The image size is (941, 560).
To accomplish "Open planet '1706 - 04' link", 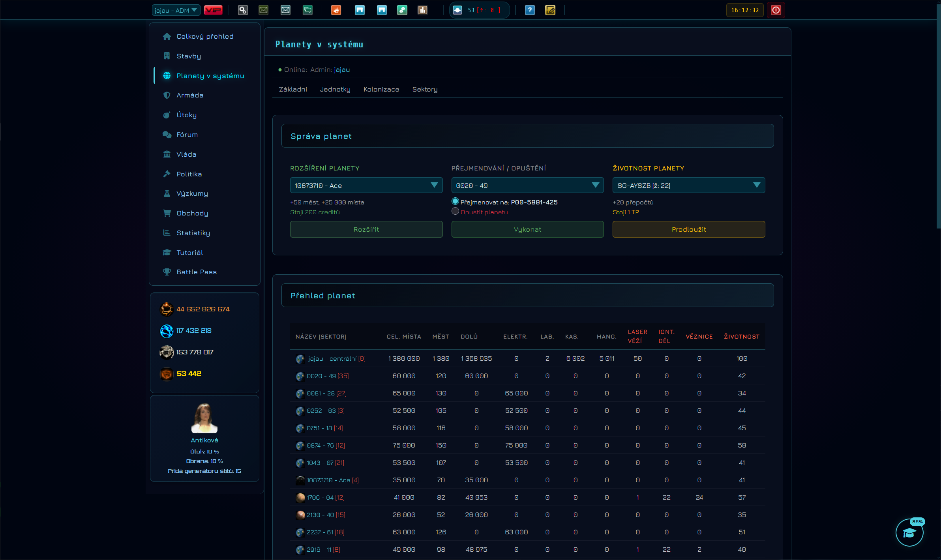I will pyautogui.click(x=320, y=497).
